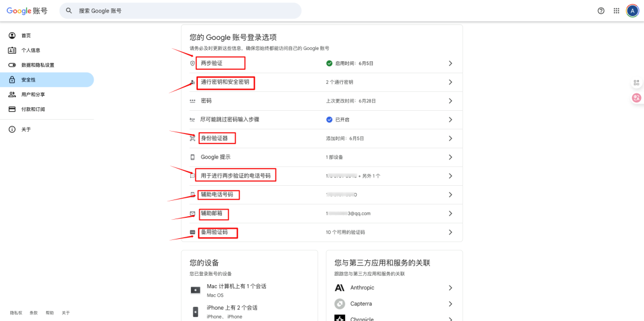This screenshot has width=644, height=321.
Task: Click the text 上次更改时间：6月28日
Action: click(x=351, y=101)
